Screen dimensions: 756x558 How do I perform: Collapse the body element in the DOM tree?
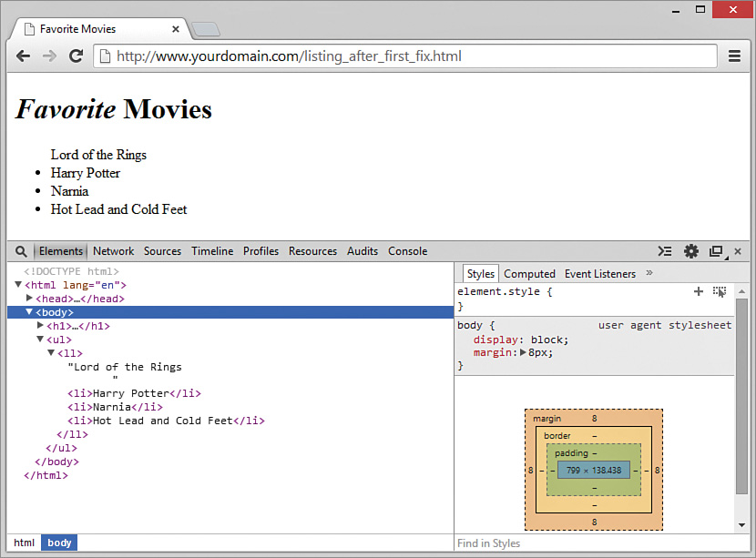coord(29,312)
